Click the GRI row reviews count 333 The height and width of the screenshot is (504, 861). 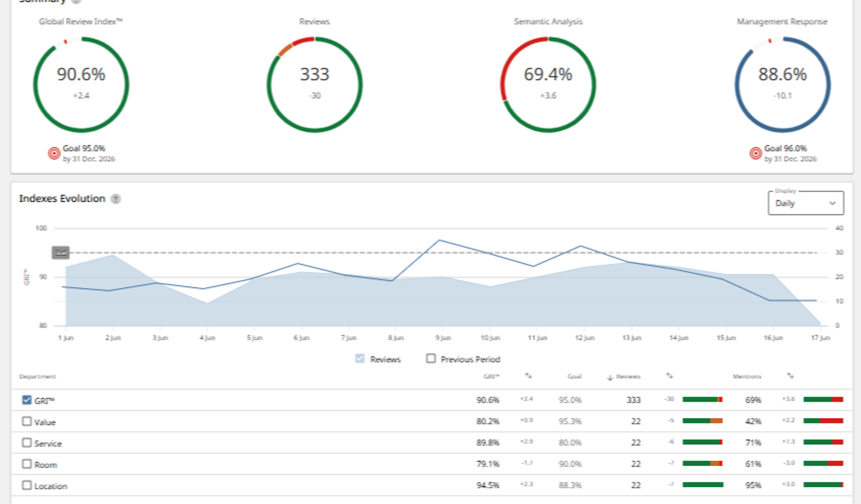pos(634,400)
